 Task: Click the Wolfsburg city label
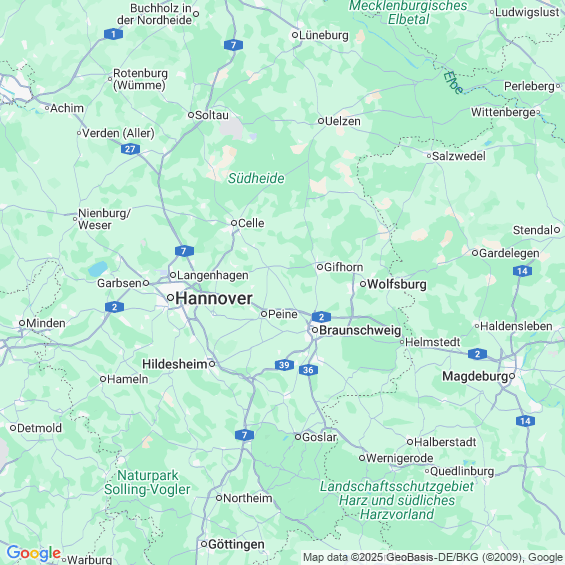coord(397,284)
